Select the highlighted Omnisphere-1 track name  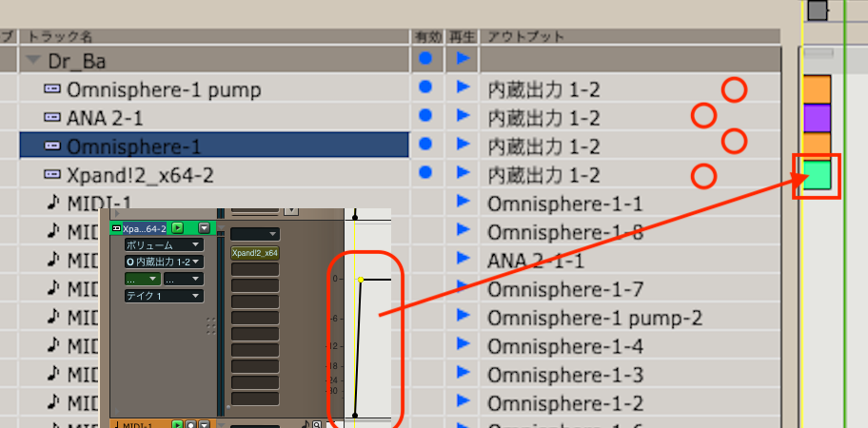[133, 146]
